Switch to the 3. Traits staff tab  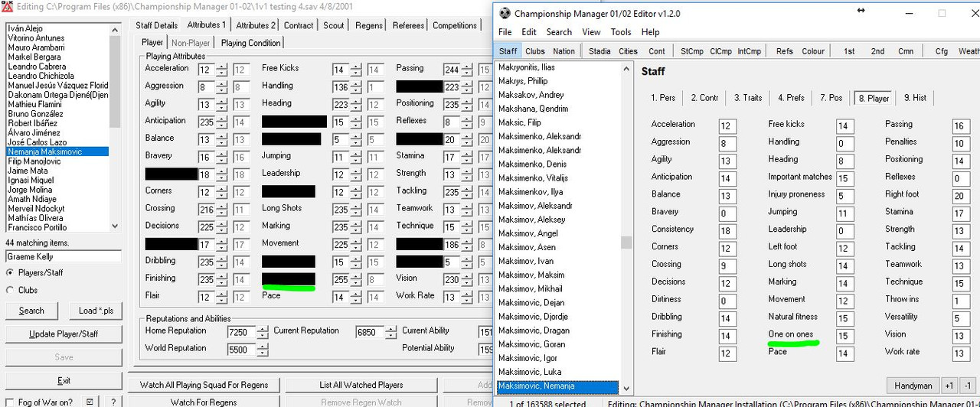[x=748, y=98]
